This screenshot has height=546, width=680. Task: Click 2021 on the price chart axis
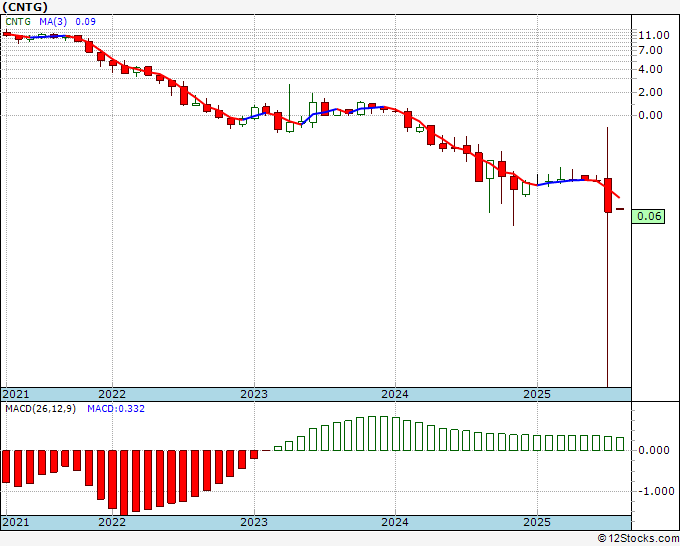click(16, 394)
